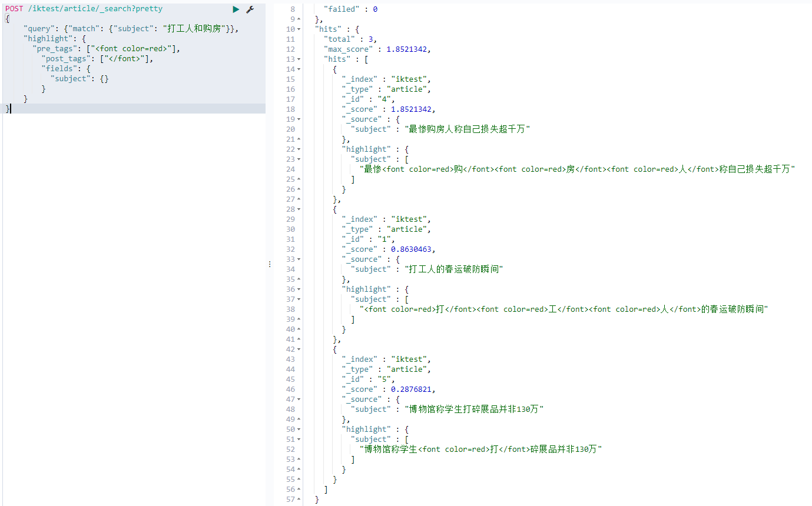
Task: Click the "post_tags" line in the request editor
Action: coord(98,59)
